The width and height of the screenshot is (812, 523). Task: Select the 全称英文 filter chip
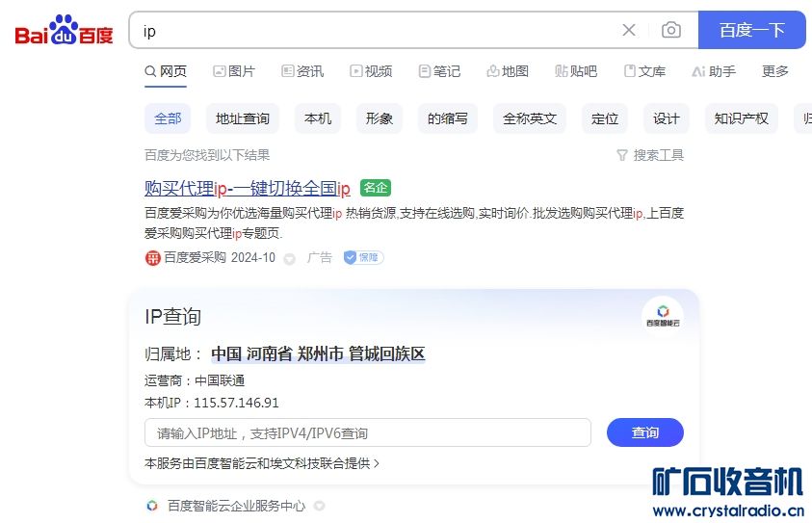pyautogui.click(x=530, y=118)
